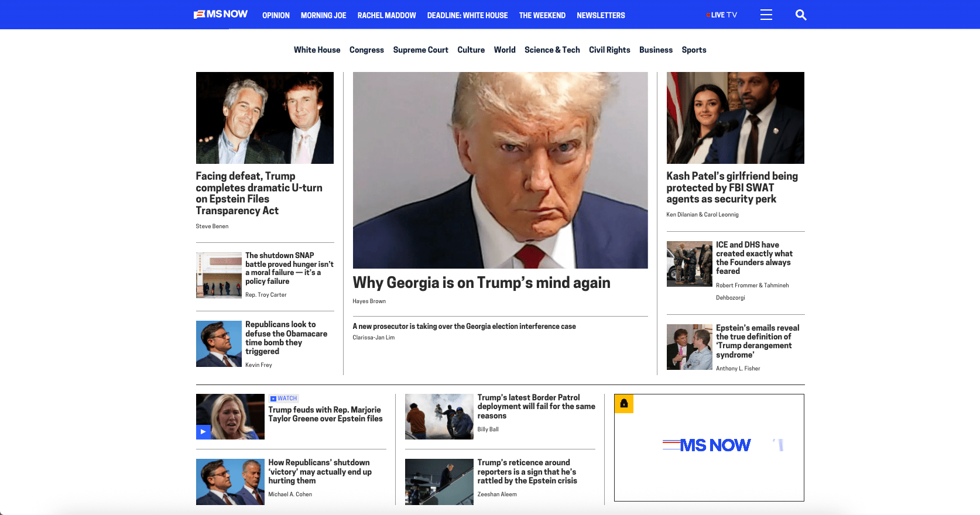Click the Live TV indicator
This screenshot has height=515, width=980.
click(x=722, y=15)
